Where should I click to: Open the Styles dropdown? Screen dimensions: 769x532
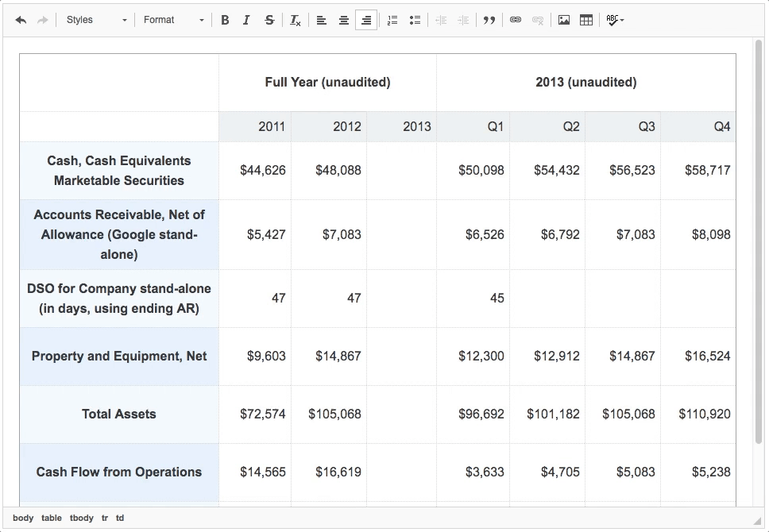[x=96, y=20]
